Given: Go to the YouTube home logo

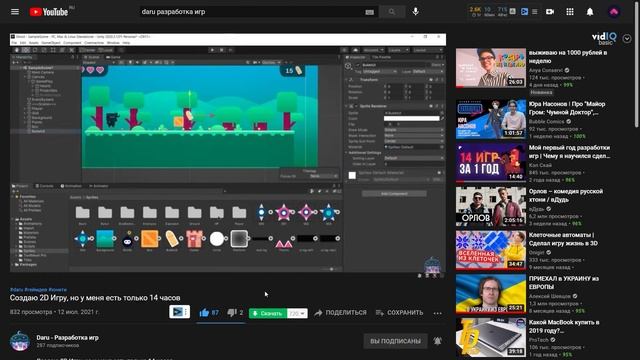Looking at the screenshot, I should point(49,12).
